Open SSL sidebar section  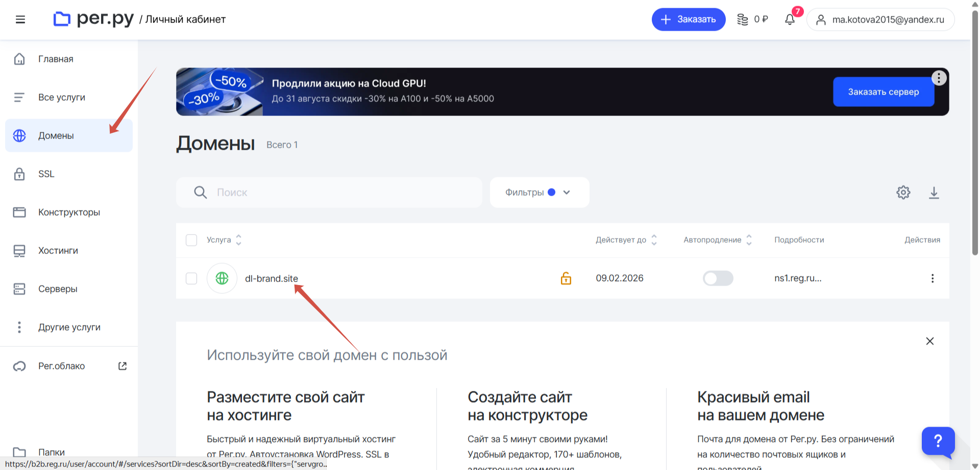[x=69, y=174]
